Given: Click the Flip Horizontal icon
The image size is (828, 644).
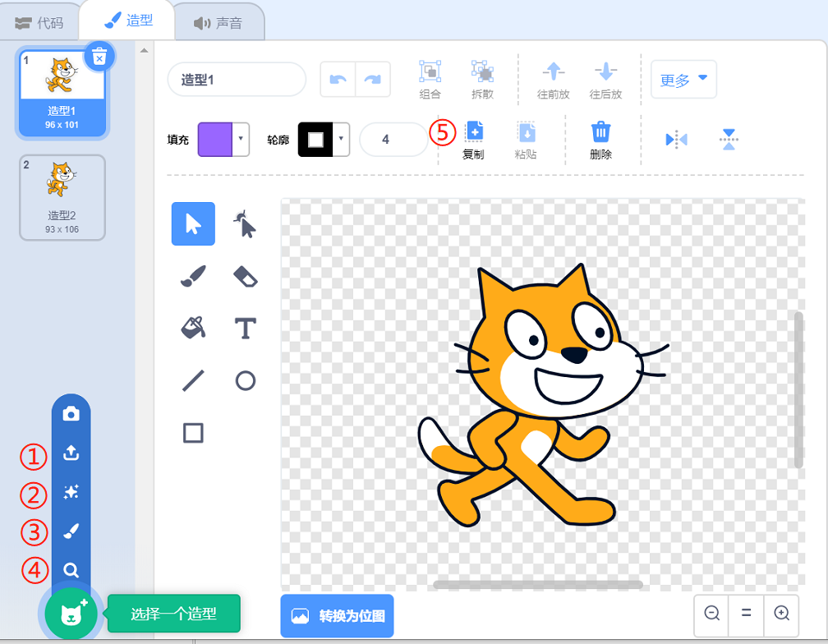Looking at the screenshot, I should tap(677, 140).
